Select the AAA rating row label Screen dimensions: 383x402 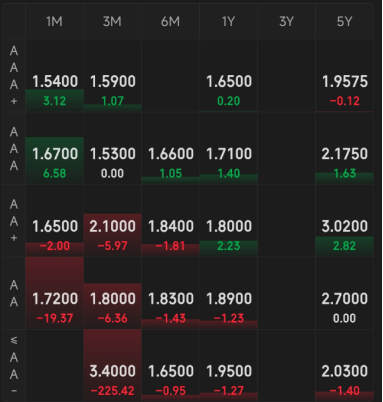14,148
